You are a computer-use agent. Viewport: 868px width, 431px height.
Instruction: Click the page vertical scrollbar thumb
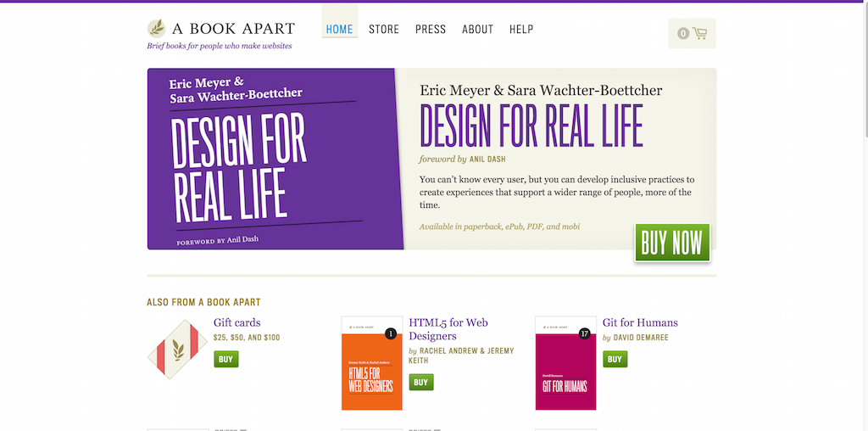[865, 70]
